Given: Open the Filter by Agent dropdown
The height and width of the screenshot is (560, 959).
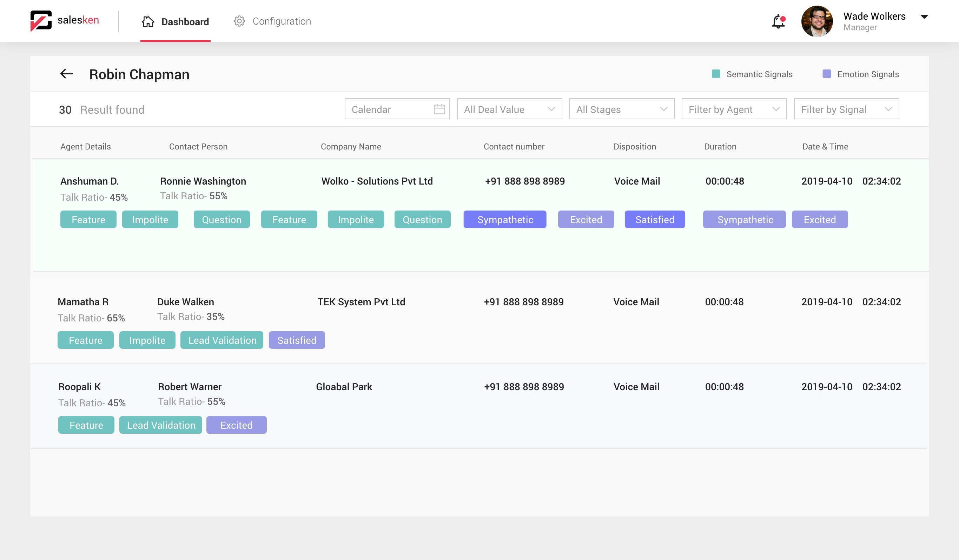Looking at the screenshot, I should click(734, 109).
